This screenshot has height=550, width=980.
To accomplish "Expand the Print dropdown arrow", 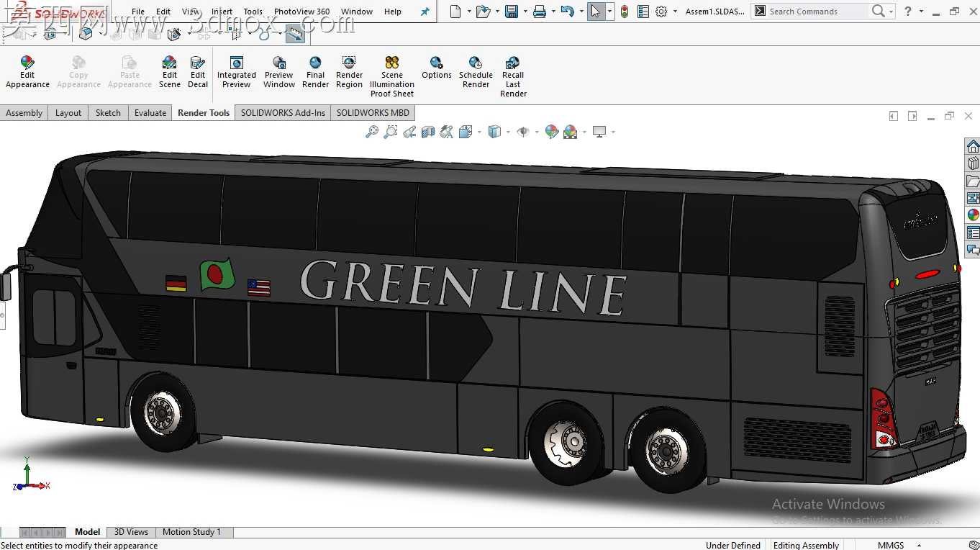I will pyautogui.click(x=553, y=12).
